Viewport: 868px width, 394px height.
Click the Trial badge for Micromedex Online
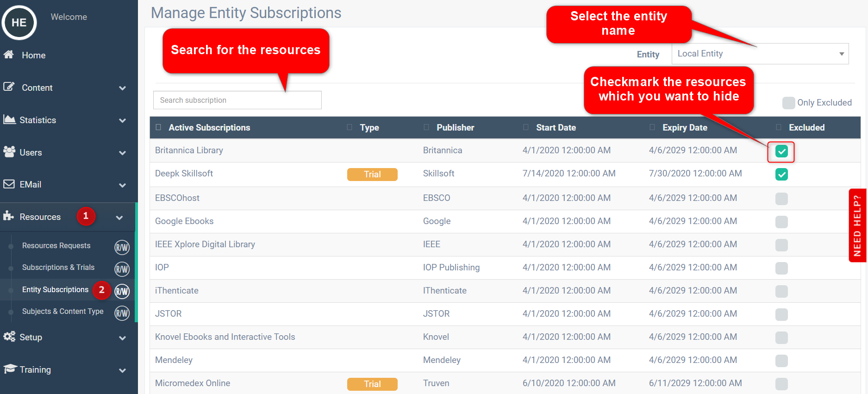(x=372, y=384)
